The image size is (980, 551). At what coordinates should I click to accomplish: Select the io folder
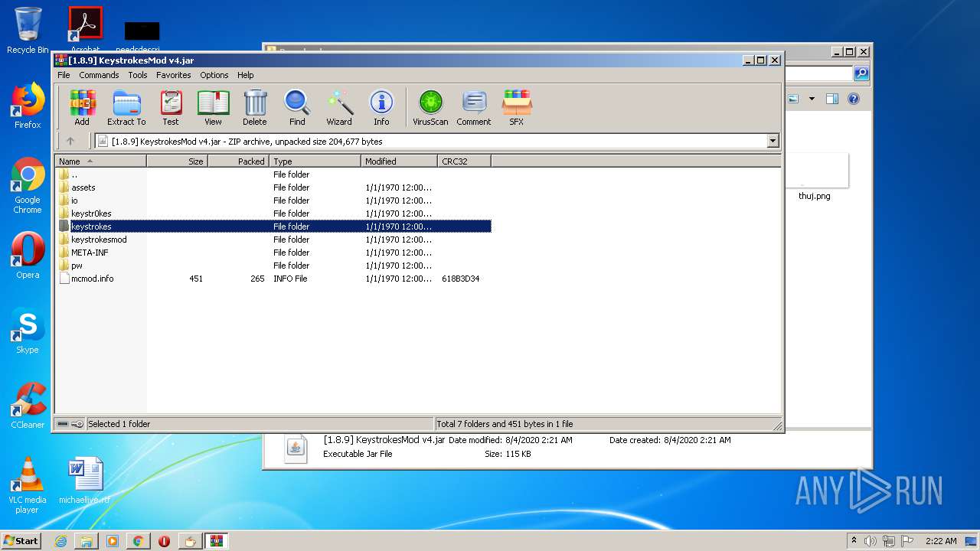click(274, 201)
